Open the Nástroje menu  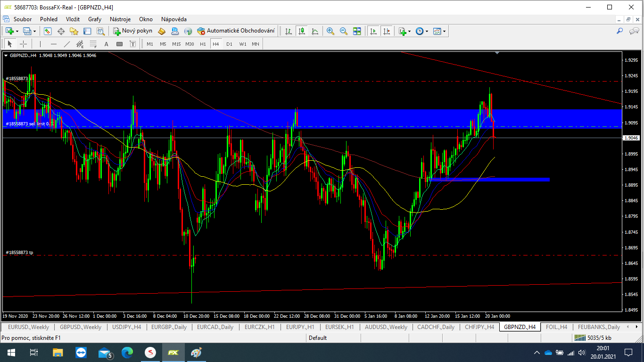[x=120, y=19]
